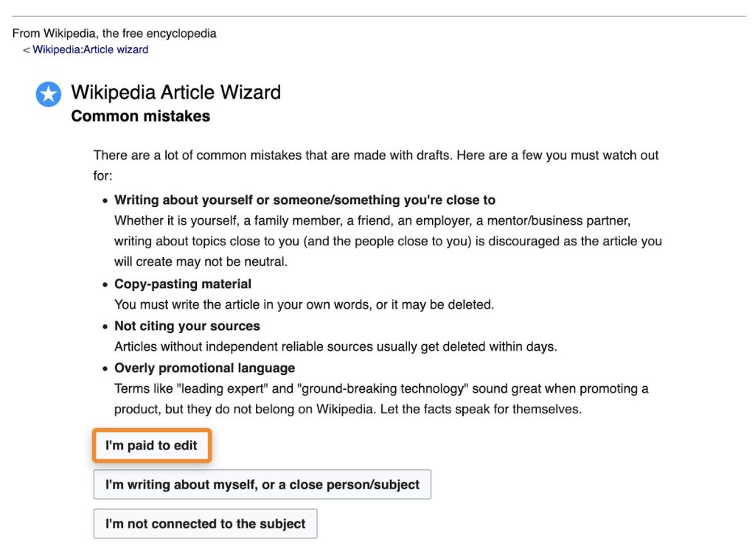Click the "Writing about yourself" bold bullet heading

305,200
